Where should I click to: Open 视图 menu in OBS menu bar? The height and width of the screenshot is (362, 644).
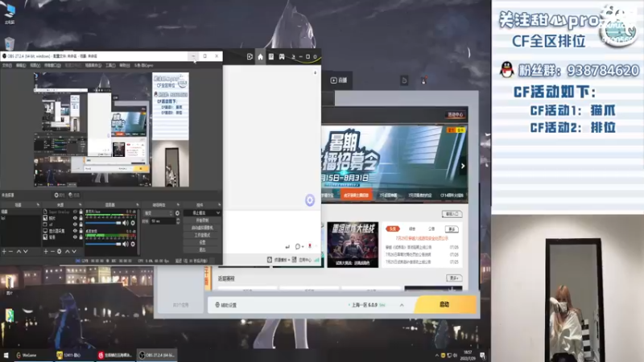coord(35,65)
